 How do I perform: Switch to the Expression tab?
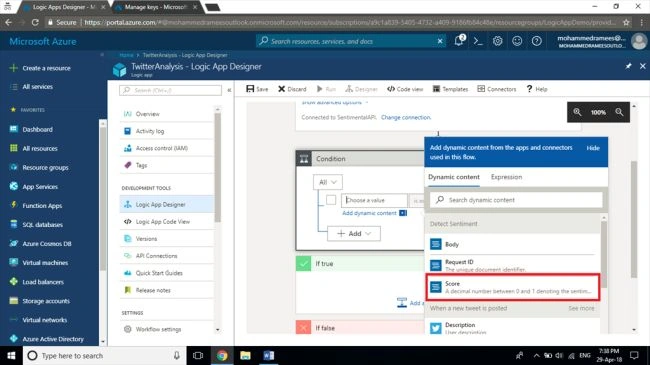click(506, 177)
